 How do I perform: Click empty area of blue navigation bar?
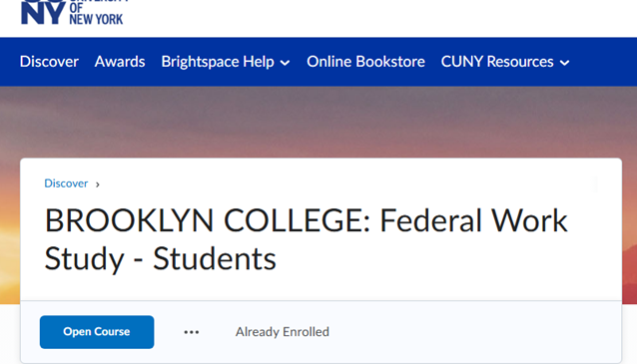coord(601,62)
